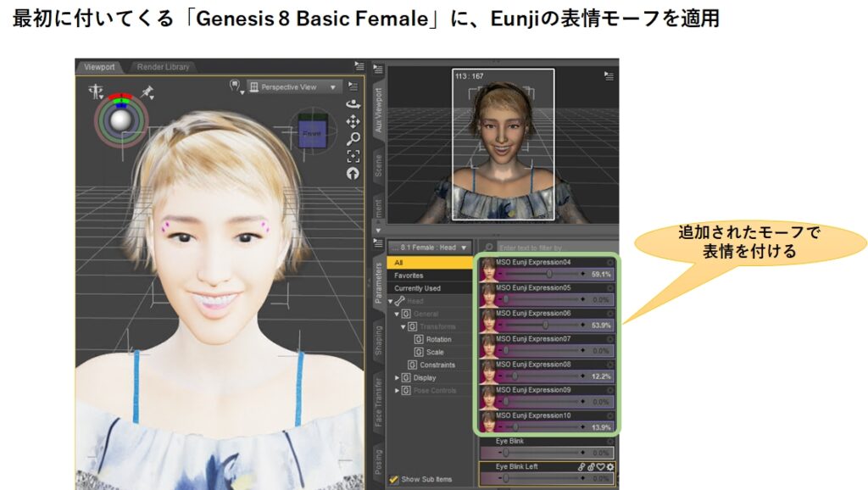Click gear icon on Eye Blink Left
The image size is (868, 490).
[x=610, y=467]
